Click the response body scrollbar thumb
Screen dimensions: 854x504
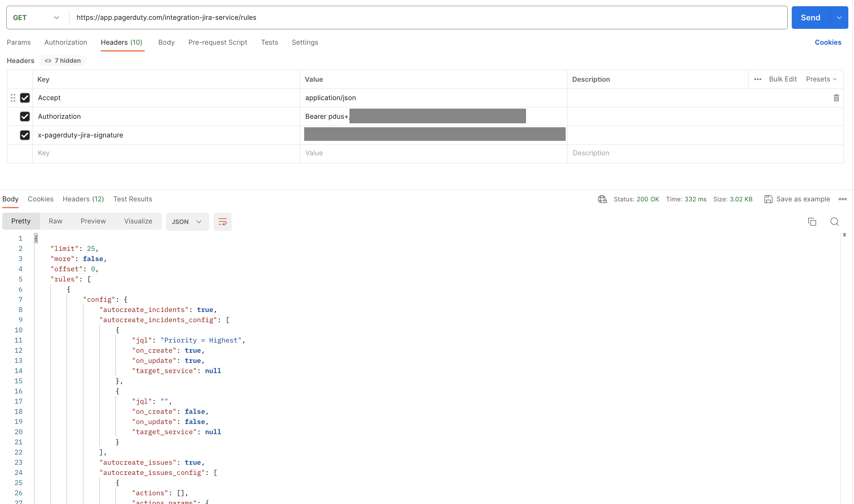click(844, 235)
